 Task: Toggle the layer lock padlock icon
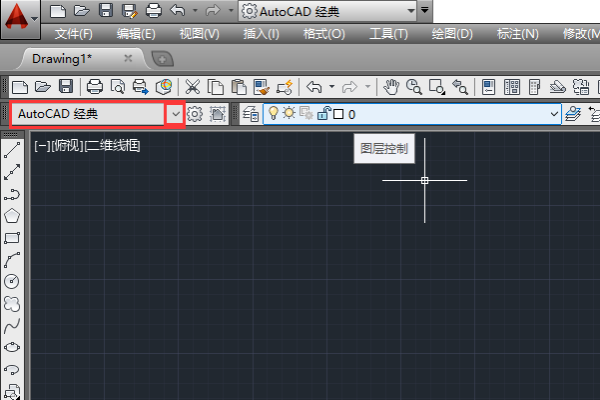323,114
